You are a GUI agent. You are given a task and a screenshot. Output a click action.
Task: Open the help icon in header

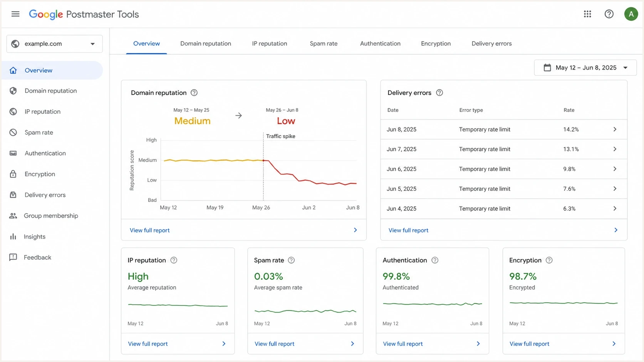pos(609,14)
